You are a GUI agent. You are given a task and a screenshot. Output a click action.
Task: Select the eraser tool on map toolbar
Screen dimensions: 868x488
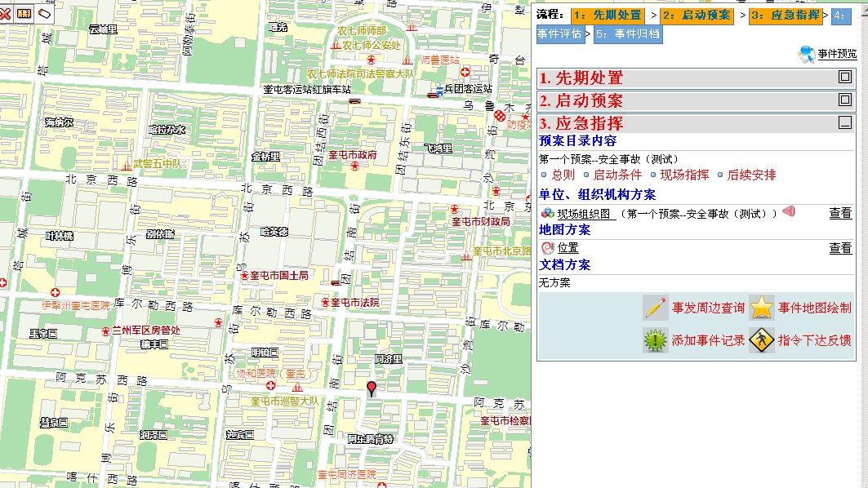[x=44, y=14]
